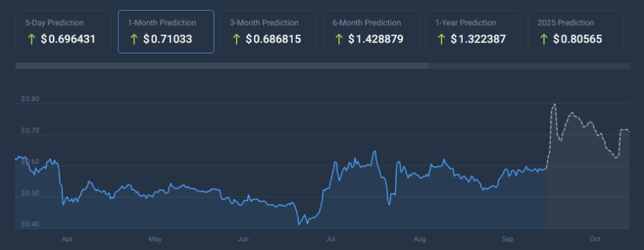Click the $1.428879 price value text
Image resolution: width=644 pixels, height=250 pixels.
coord(376,40)
